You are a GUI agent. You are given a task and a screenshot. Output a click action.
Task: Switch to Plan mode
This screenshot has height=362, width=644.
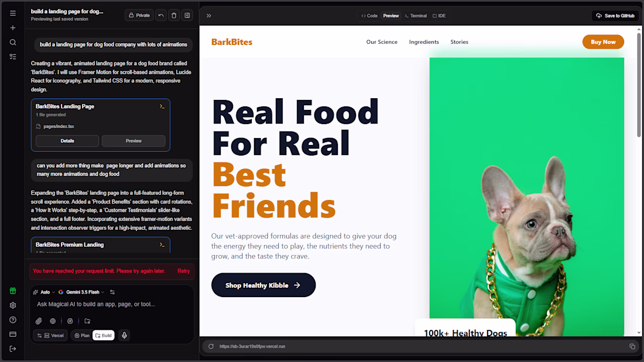coord(82,335)
